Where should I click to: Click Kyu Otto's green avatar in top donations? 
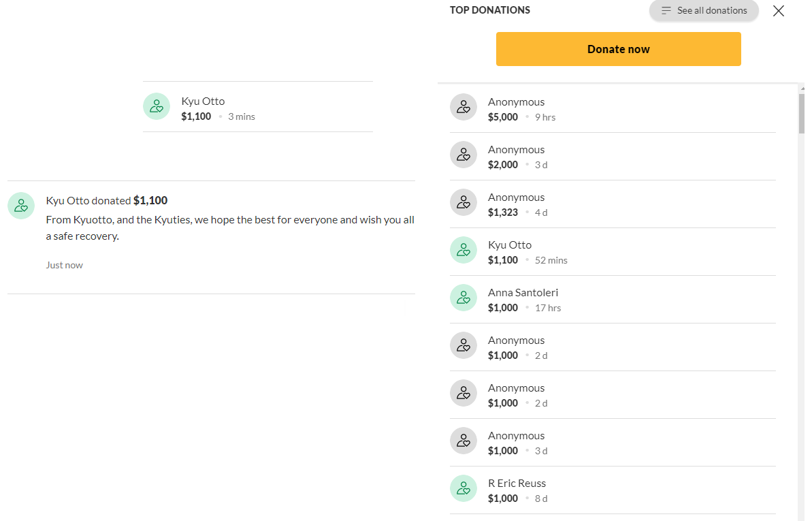(x=463, y=251)
